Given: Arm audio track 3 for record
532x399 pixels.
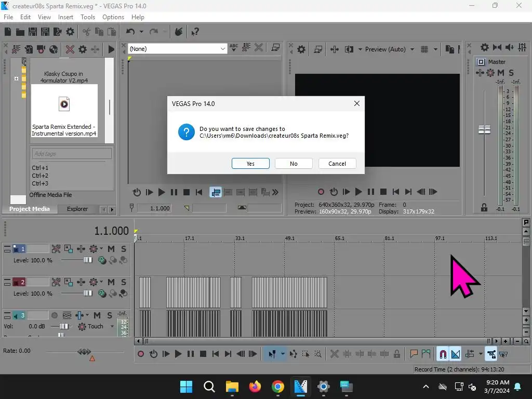Looking at the screenshot, I should point(54,315).
